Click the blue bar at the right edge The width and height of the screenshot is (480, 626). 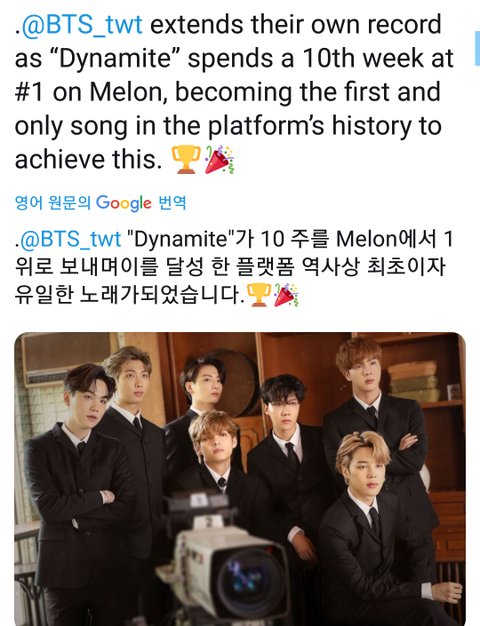477,49
